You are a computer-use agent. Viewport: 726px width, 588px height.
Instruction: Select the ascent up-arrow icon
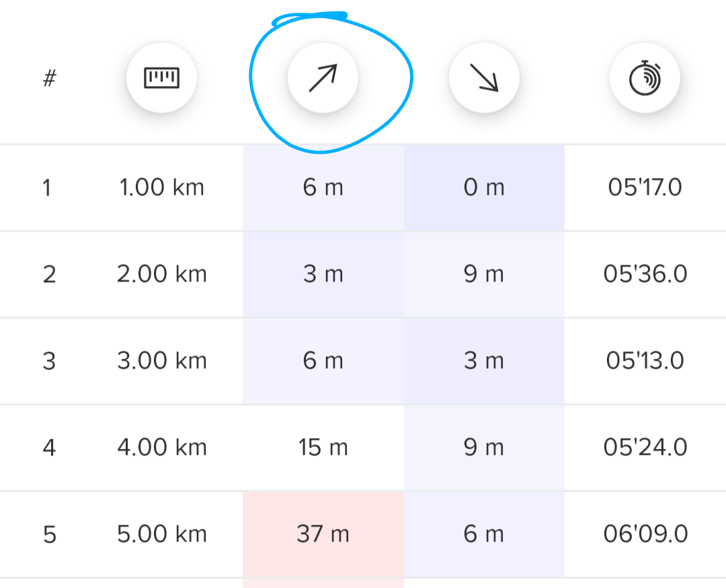323,79
